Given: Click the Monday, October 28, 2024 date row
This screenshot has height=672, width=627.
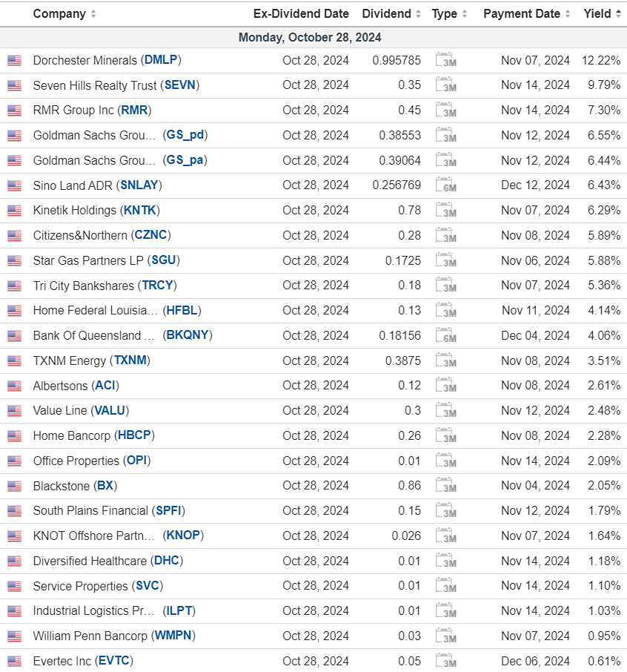Looking at the screenshot, I should point(310,37).
